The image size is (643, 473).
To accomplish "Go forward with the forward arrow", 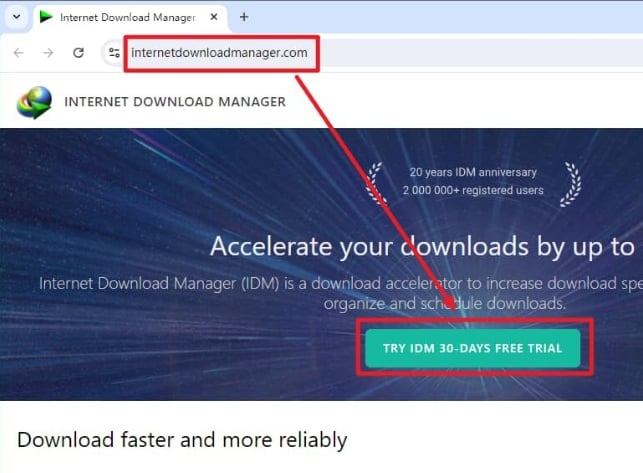I will (x=48, y=53).
